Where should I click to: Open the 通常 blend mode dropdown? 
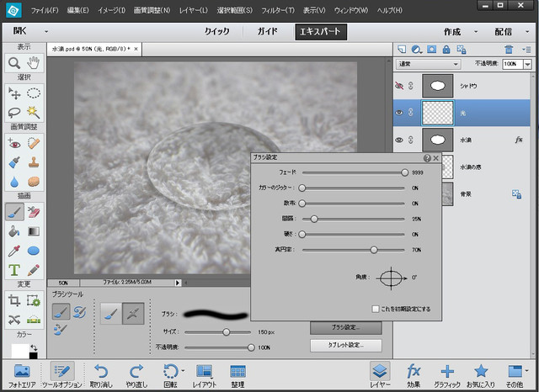tap(428, 64)
